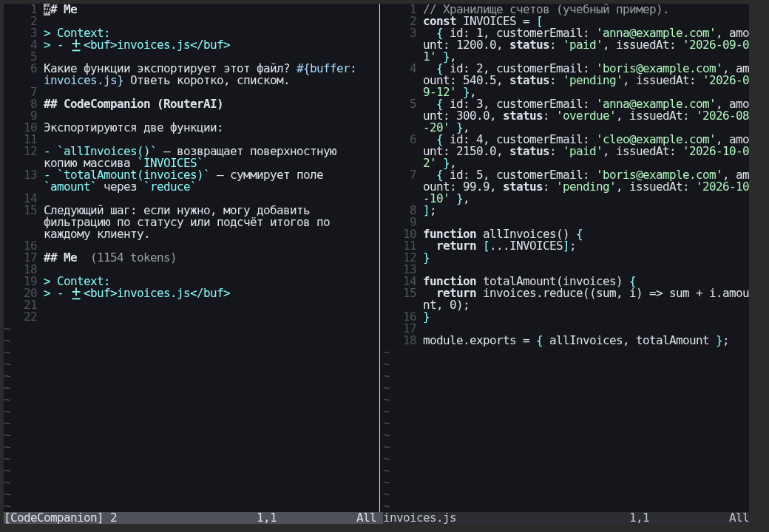This screenshot has width=769, height=532.
Task: Click '<buf>invoices.js</buf>' on chat line 4
Action: [x=157, y=45]
